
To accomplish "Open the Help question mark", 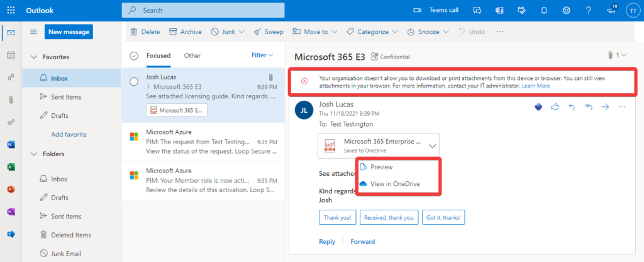I will pos(589,10).
